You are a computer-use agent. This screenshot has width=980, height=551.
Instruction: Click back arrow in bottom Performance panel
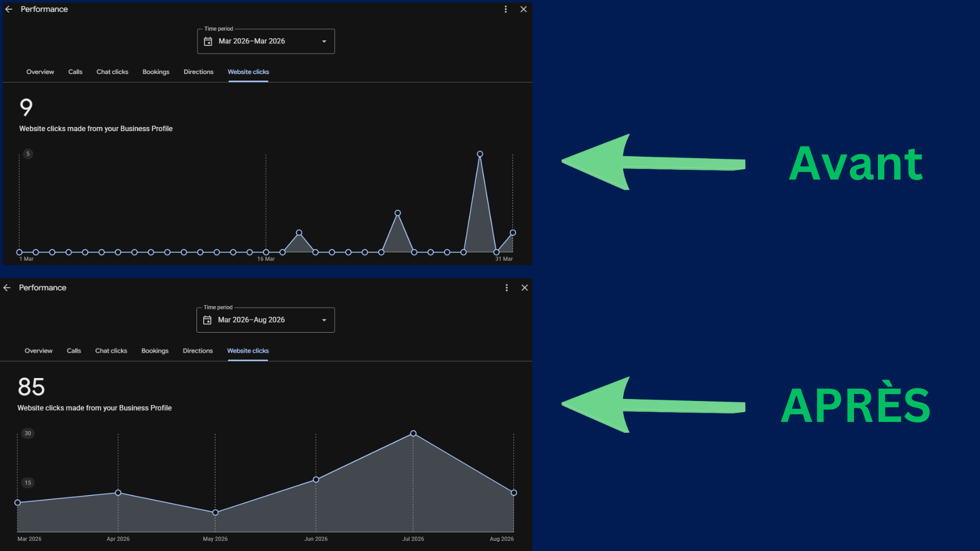(7, 288)
